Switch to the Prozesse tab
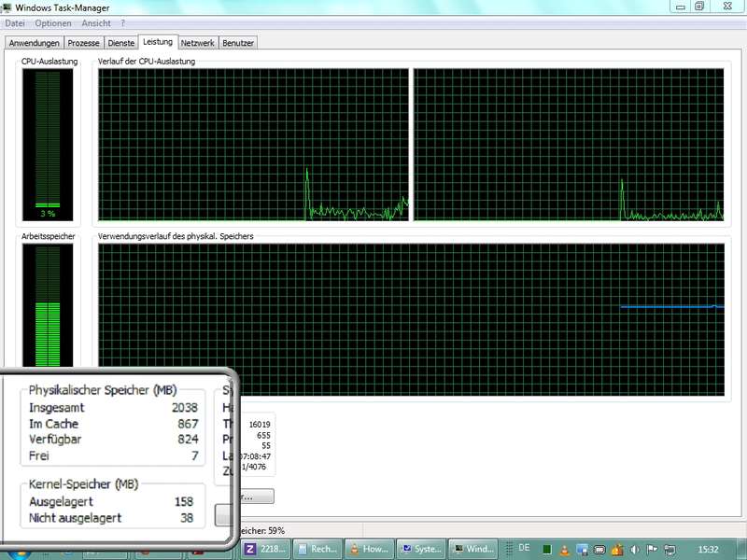 [84, 43]
